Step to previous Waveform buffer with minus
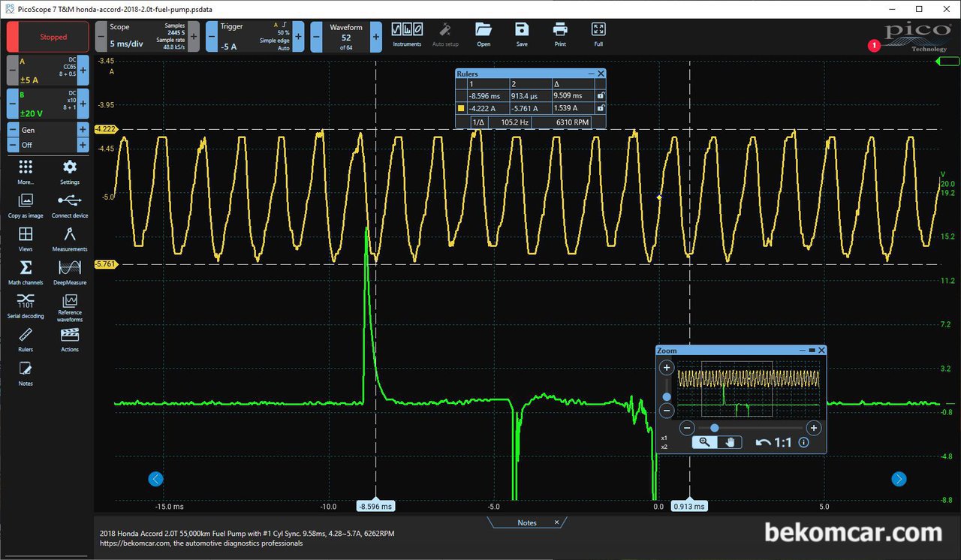The height and width of the screenshot is (560, 961). pos(316,36)
